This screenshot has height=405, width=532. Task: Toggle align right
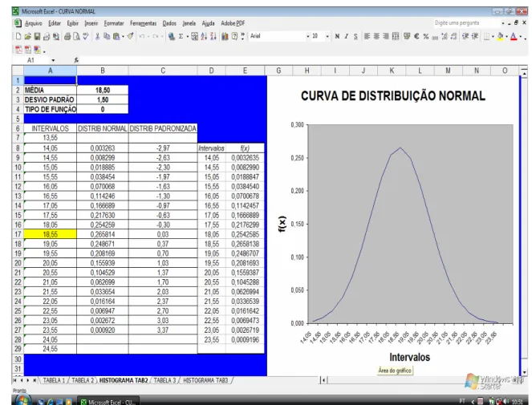point(386,36)
